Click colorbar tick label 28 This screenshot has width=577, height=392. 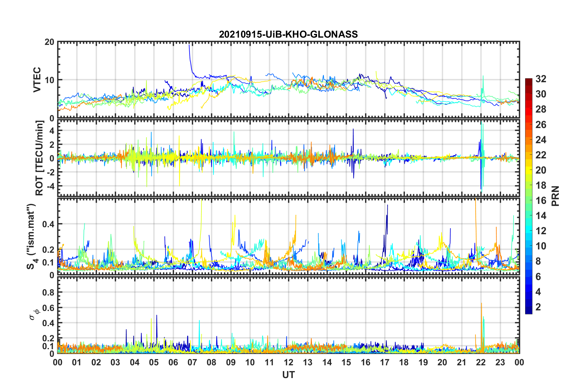tap(541, 109)
